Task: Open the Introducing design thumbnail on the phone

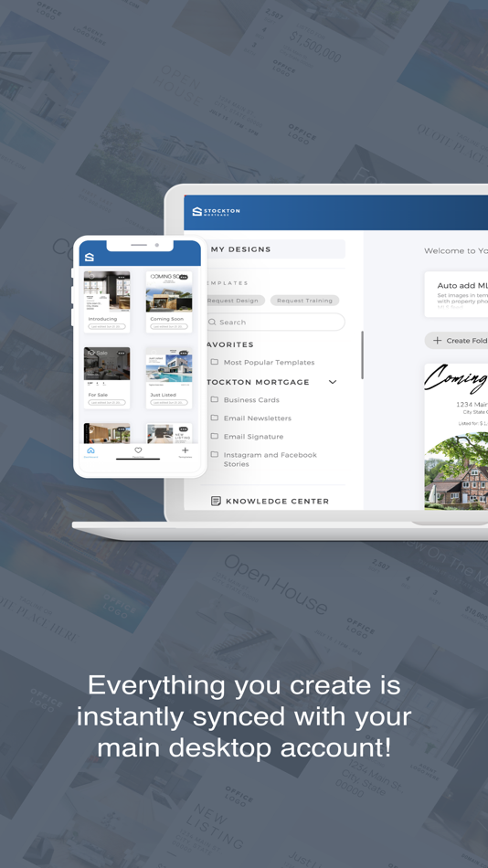Action: (x=107, y=291)
